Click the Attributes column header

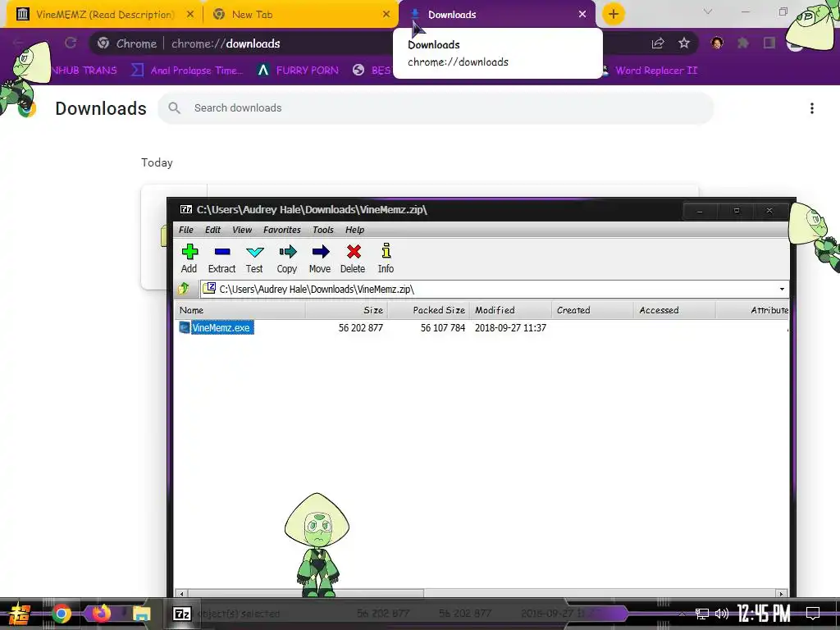point(753,310)
